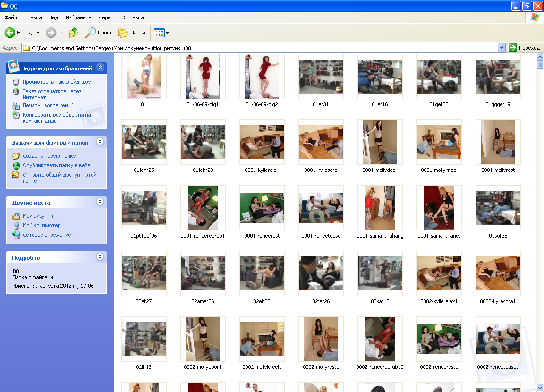Go up one folder level icon
This screenshot has width=544, height=392.
pyautogui.click(x=74, y=33)
